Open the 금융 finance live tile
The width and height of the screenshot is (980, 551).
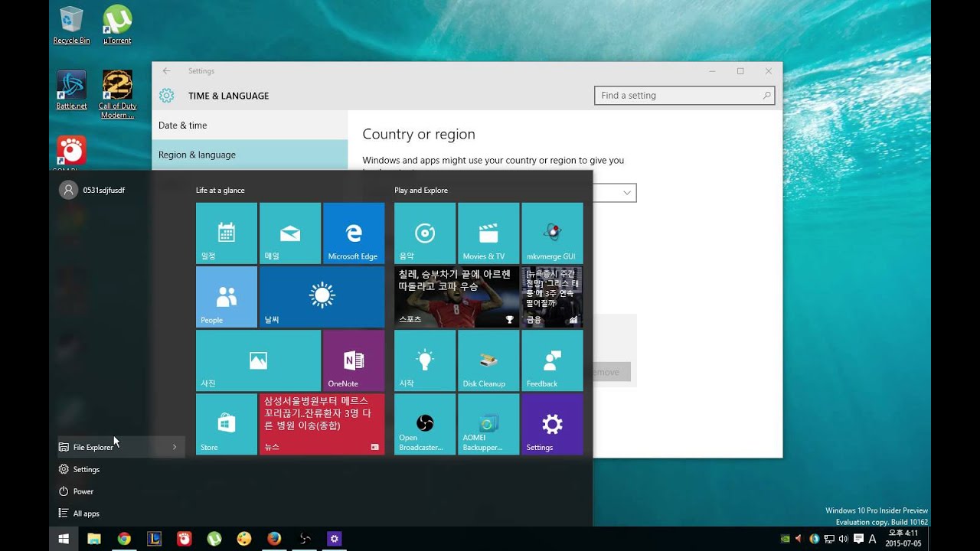coord(552,297)
